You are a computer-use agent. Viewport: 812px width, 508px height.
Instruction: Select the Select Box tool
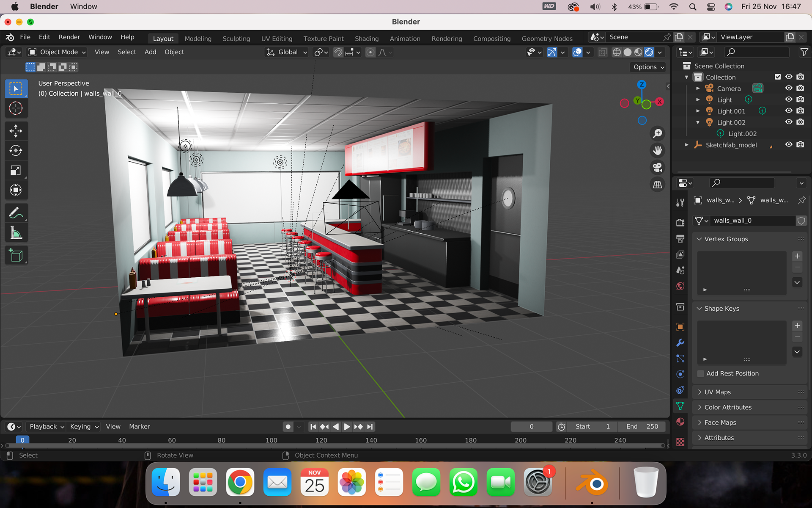point(16,88)
